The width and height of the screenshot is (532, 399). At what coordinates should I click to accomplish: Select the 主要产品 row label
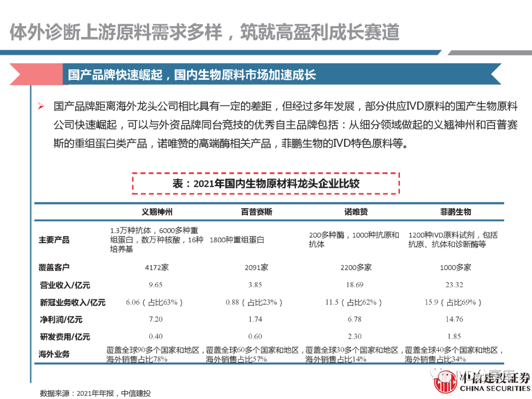click(x=54, y=240)
